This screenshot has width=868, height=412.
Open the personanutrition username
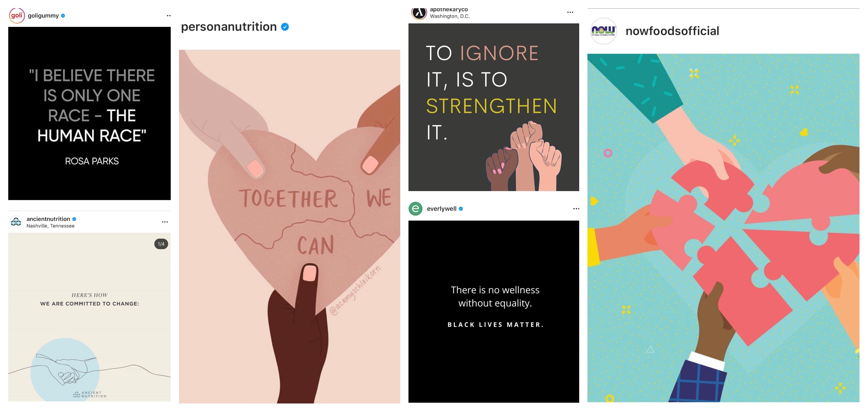[229, 27]
